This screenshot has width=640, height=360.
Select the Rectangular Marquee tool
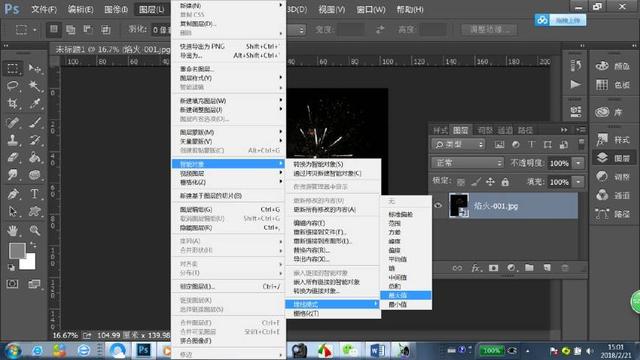coord(13,68)
